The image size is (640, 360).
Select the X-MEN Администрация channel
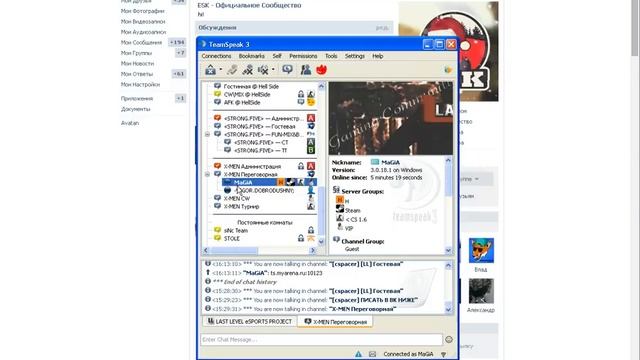point(252,167)
